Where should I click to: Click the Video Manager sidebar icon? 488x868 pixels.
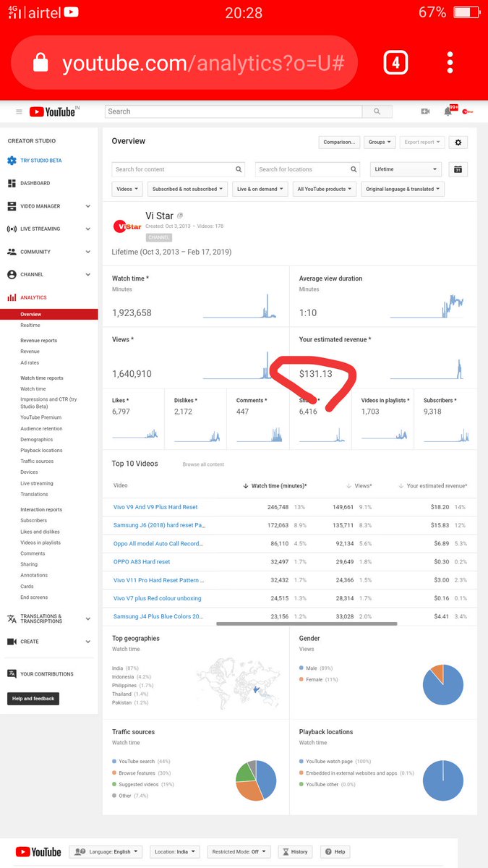pyautogui.click(x=12, y=206)
